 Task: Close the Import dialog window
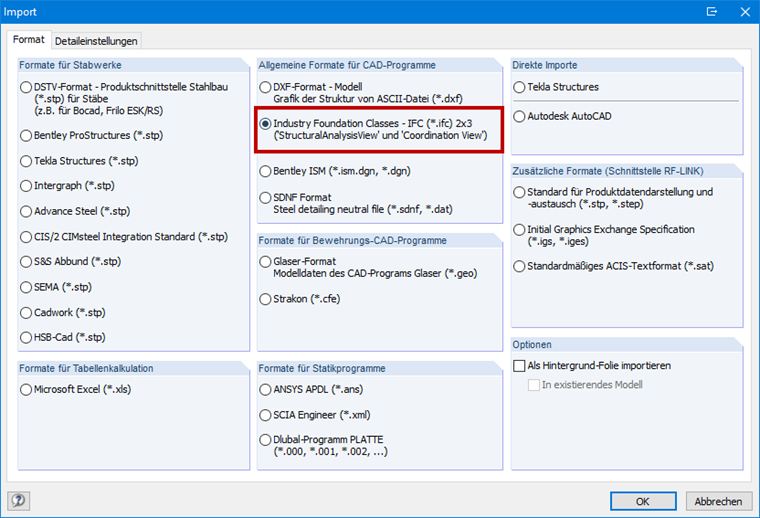click(x=742, y=12)
